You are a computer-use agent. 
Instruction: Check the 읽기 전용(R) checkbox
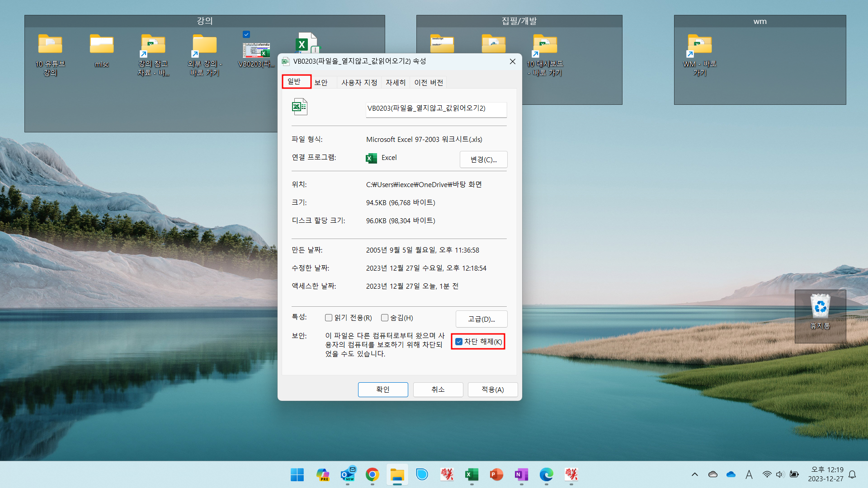pyautogui.click(x=329, y=318)
